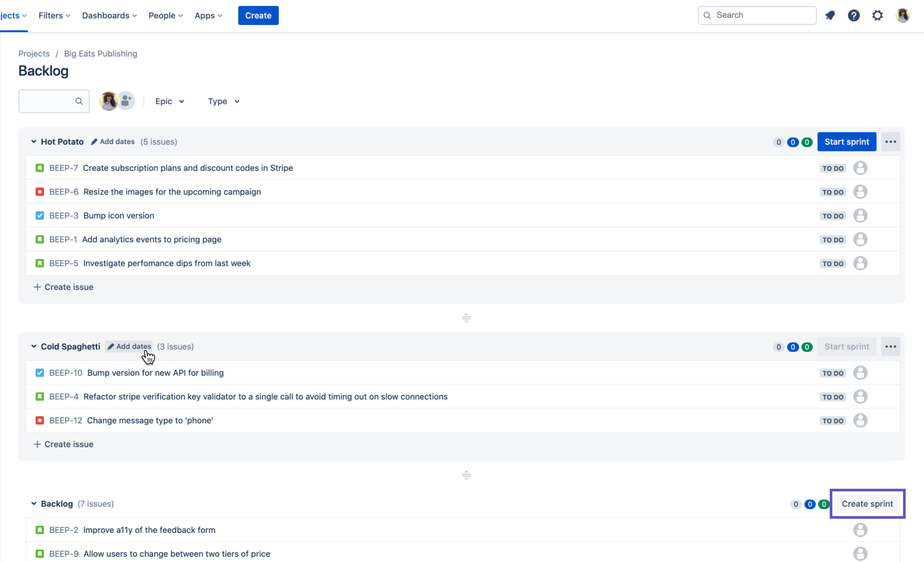Click Create sprint in Backlog section
Screen dimensions: 924x562
(867, 503)
